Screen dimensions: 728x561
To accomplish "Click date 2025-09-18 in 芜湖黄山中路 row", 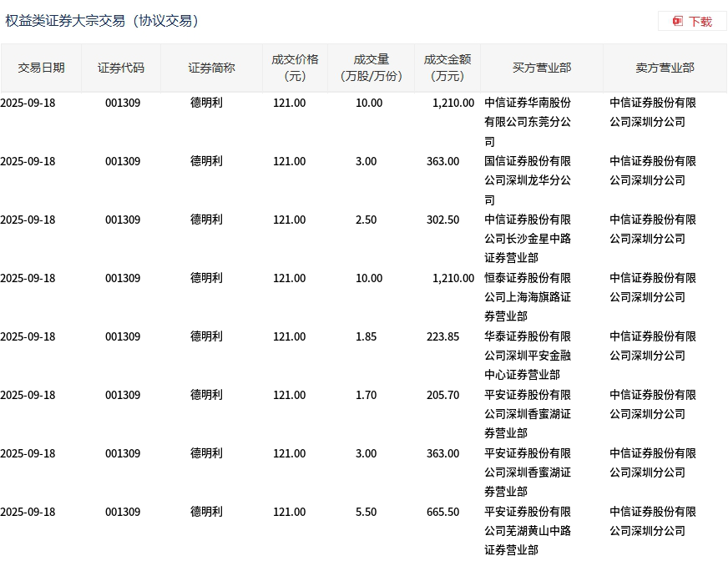I will click(28, 512).
